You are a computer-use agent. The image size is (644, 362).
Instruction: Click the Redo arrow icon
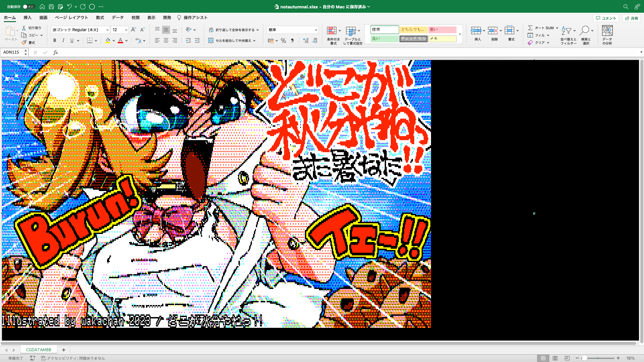click(x=83, y=6)
